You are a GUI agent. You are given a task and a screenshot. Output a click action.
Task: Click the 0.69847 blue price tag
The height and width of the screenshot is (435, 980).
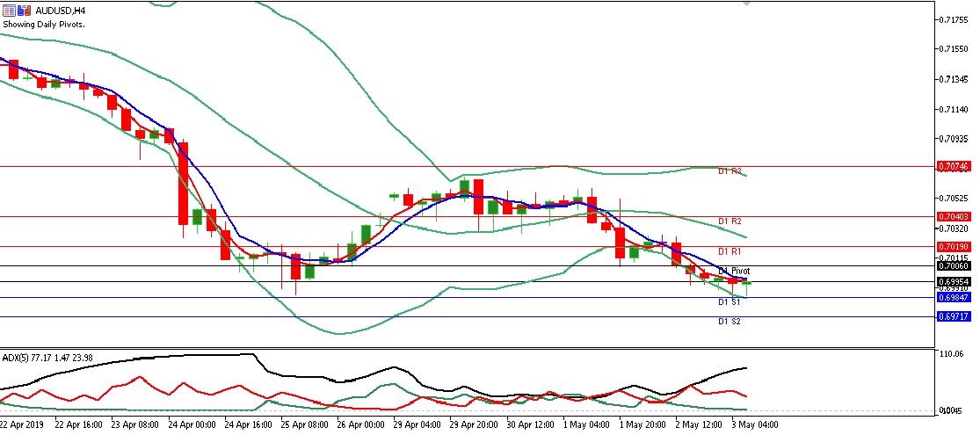click(954, 298)
